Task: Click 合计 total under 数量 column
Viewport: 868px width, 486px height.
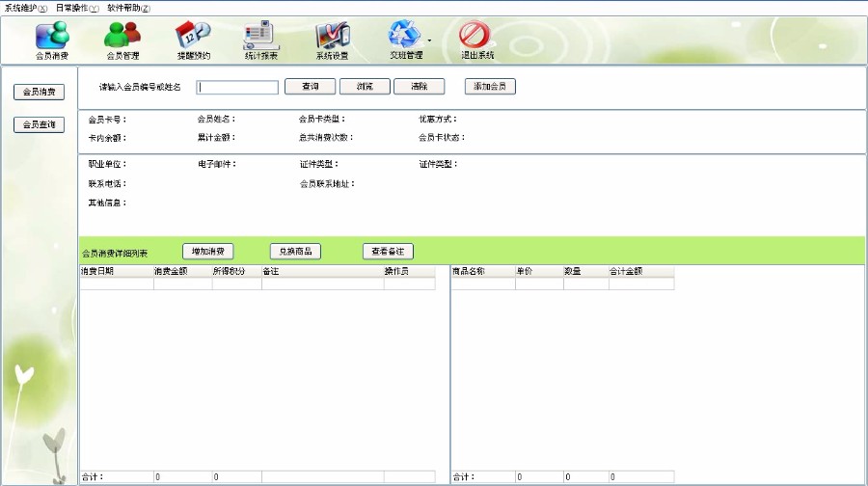Action: pos(586,476)
